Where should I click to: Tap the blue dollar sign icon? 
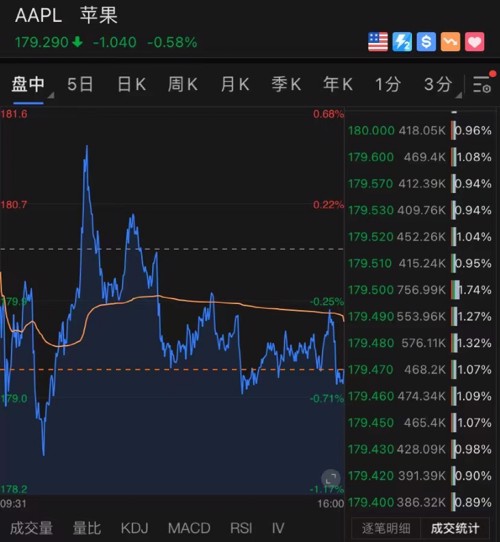[426, 42]
